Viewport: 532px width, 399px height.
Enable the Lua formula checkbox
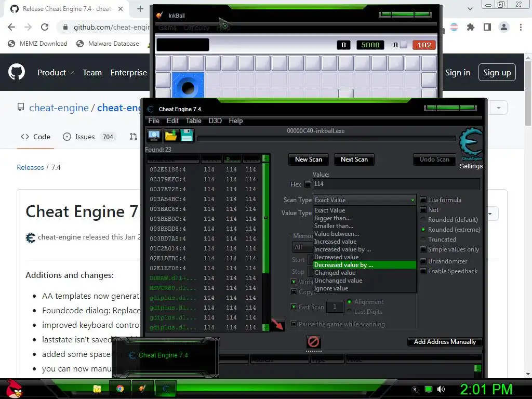tap(423, 200)
